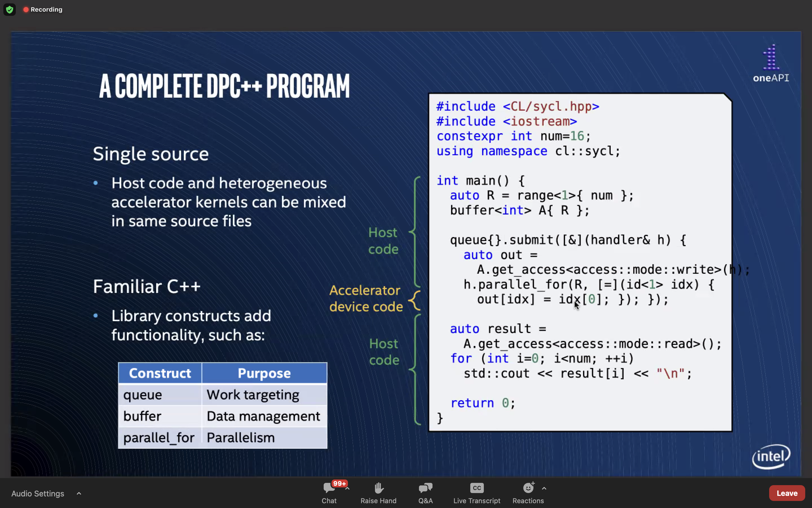Viewport: 812px width, 508px height.
Task: Expand the Reactions options chevron
Action: [x=544, y=488]
